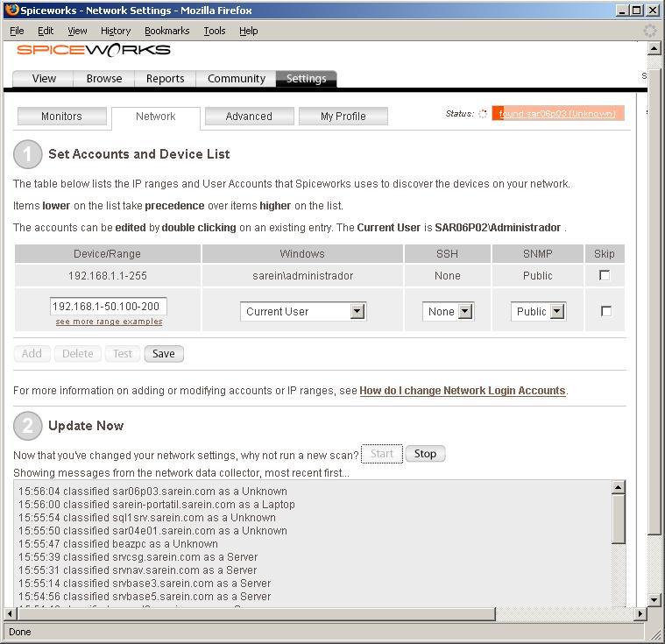Click the page scroll up arrow
This screenshot has width=665, height=644.
654,49
